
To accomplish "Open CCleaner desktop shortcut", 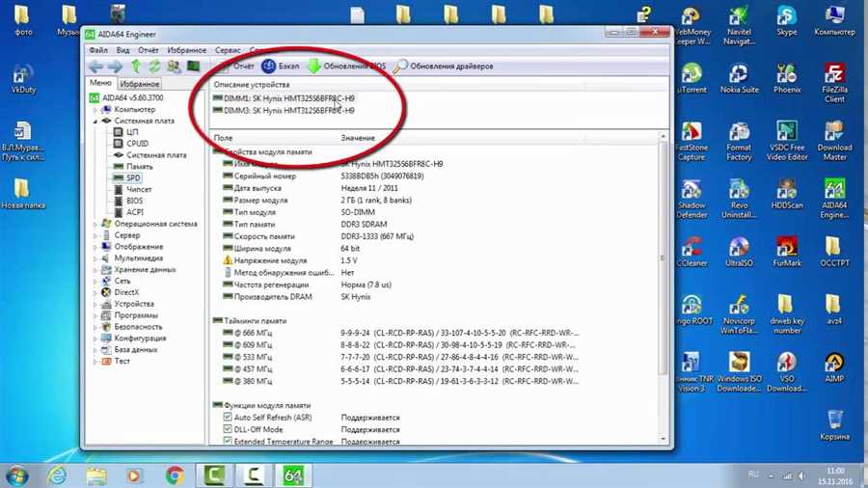I will [x=692, y=253].
